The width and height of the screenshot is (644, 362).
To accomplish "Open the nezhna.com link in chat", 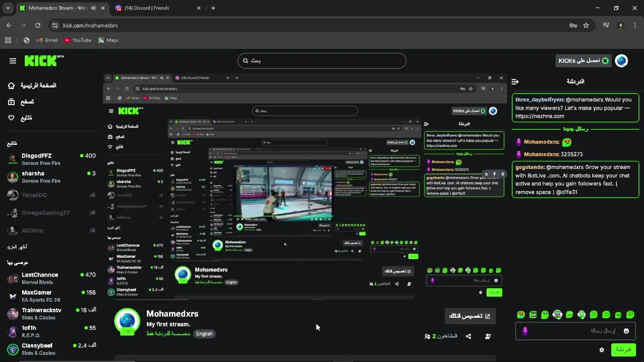I will (540, 116).
